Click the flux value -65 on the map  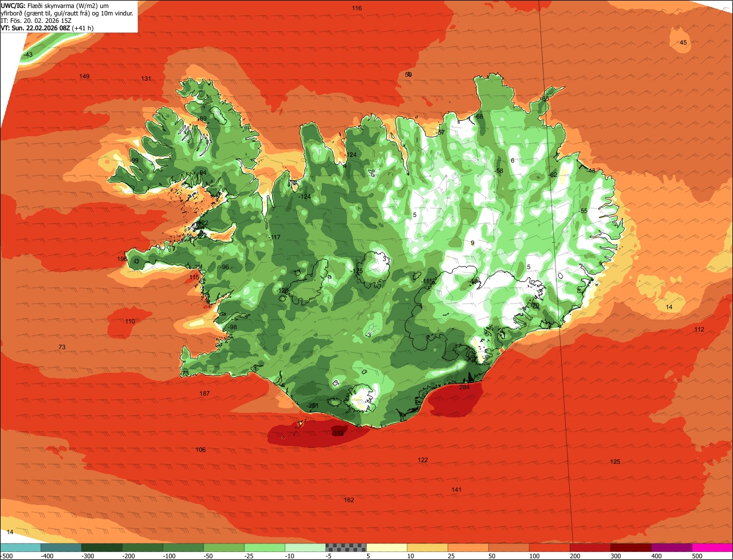(x=545, y=99)
